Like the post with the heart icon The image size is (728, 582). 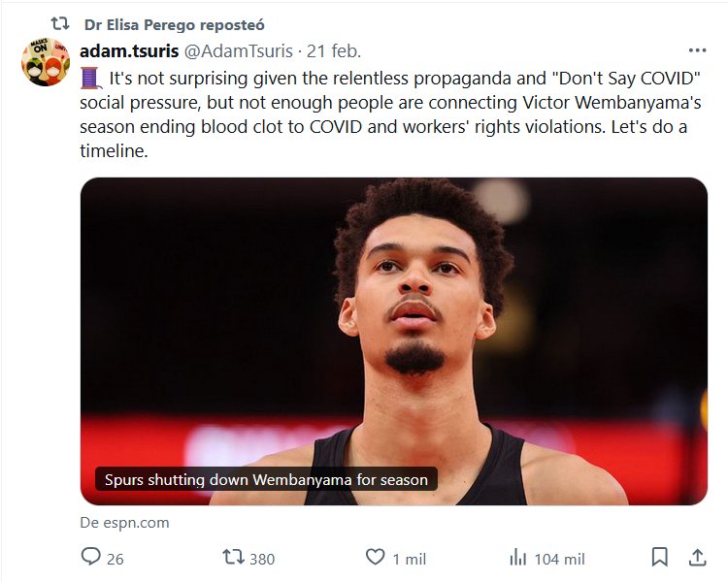(x=376, y=558)
